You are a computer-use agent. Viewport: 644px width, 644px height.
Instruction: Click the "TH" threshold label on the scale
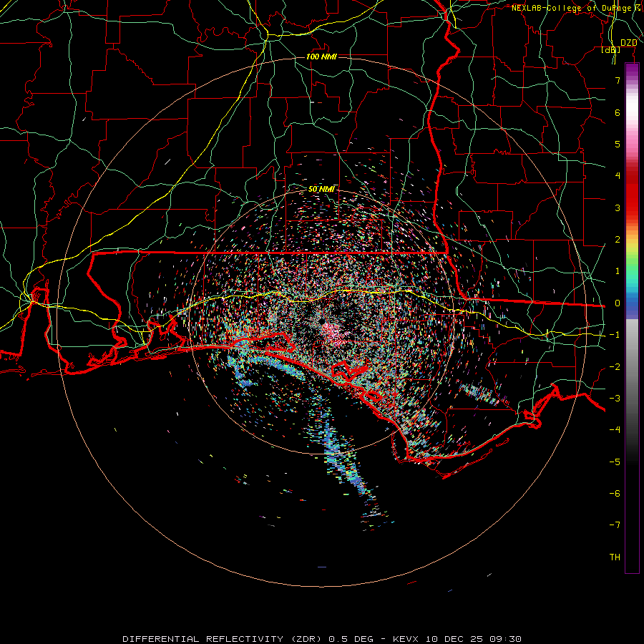tap(615, 557)
